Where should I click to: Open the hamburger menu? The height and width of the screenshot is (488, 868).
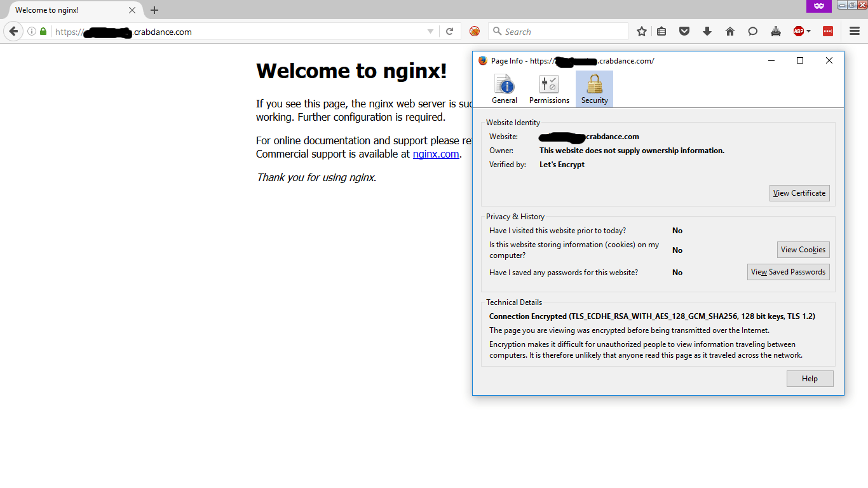point(855,32)
